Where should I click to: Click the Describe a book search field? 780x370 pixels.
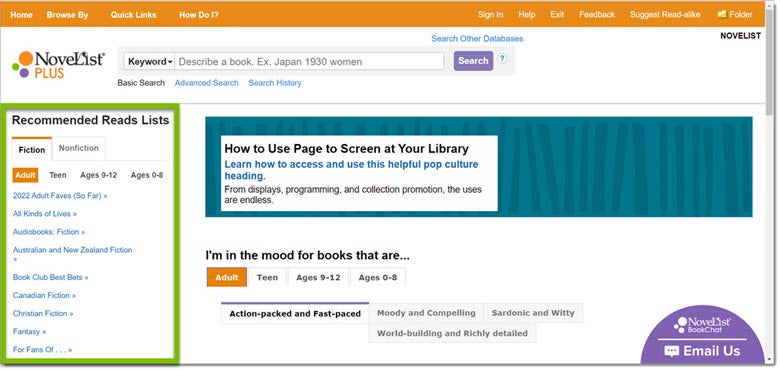(309, 62)
